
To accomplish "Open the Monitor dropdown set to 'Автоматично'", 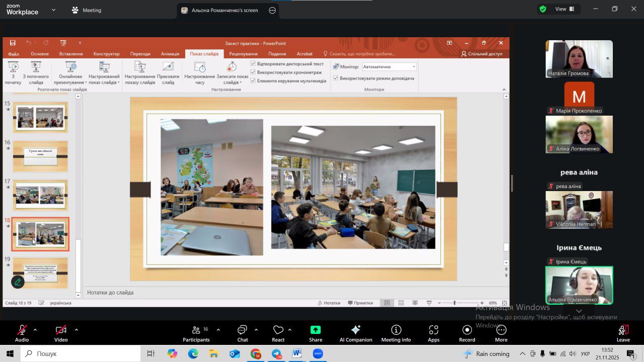I will 389,67.
